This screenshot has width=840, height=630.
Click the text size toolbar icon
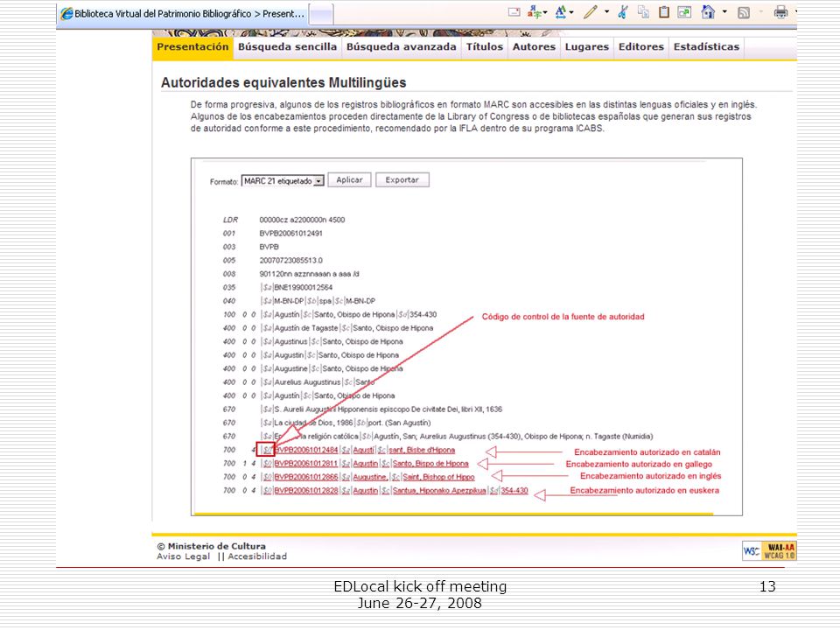561,11
